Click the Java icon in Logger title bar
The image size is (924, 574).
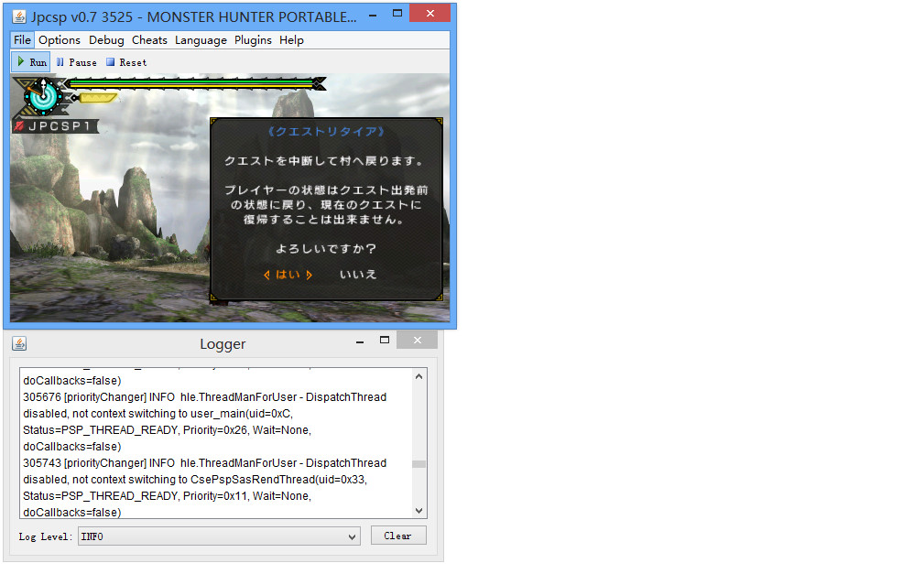[19, 343]
